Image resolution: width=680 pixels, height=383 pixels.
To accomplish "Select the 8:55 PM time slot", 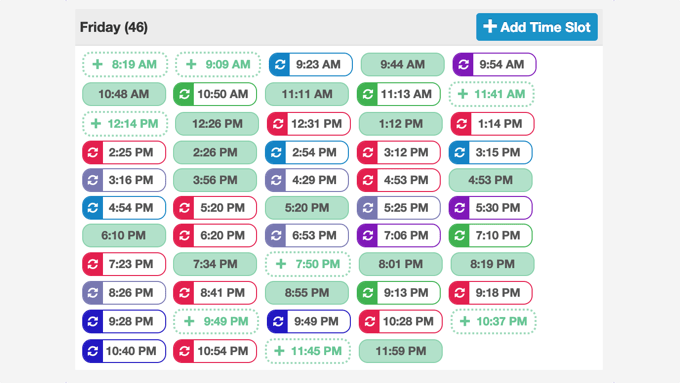I will click(307, 293).
